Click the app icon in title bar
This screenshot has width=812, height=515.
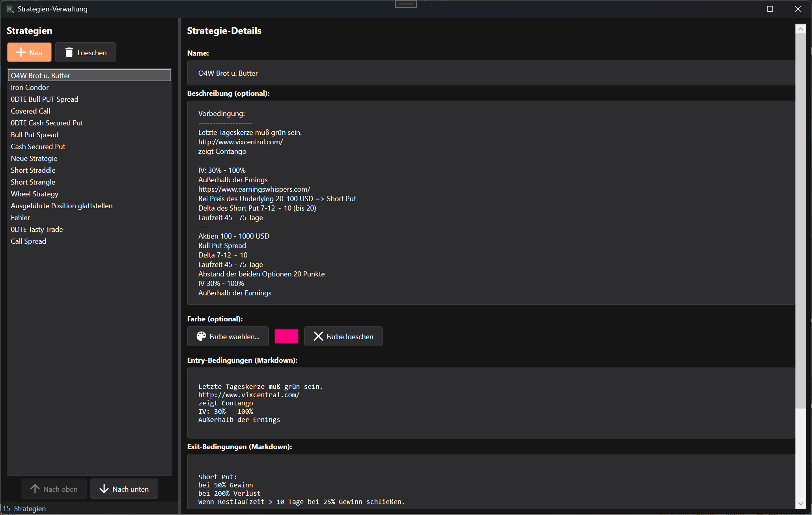pos(10,9)
